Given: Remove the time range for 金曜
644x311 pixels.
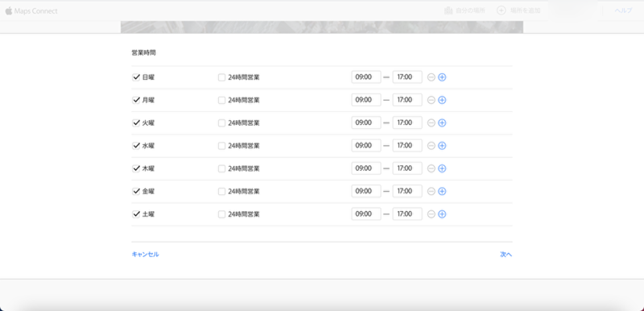Looking at the screenshot, I should 431,192.
